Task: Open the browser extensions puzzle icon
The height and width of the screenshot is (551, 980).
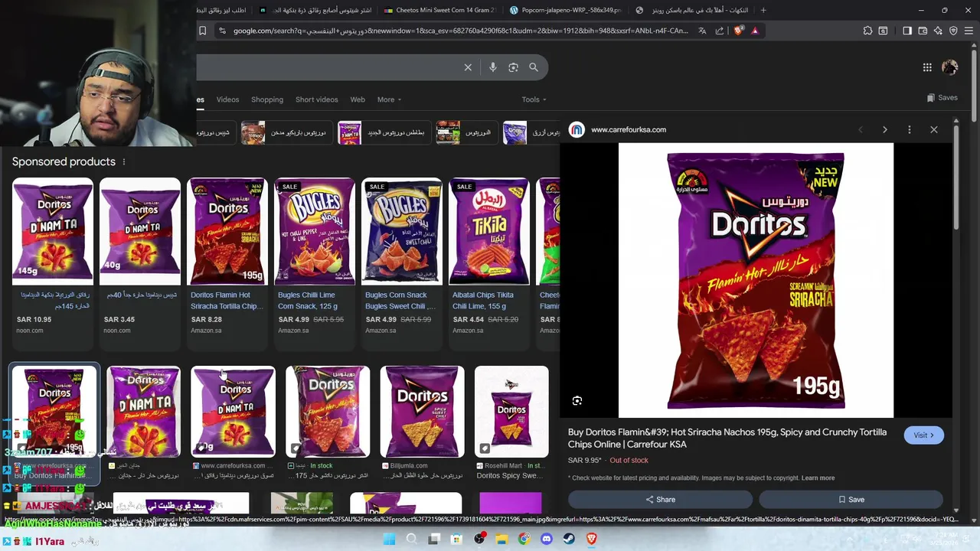Action: [867, 31]
